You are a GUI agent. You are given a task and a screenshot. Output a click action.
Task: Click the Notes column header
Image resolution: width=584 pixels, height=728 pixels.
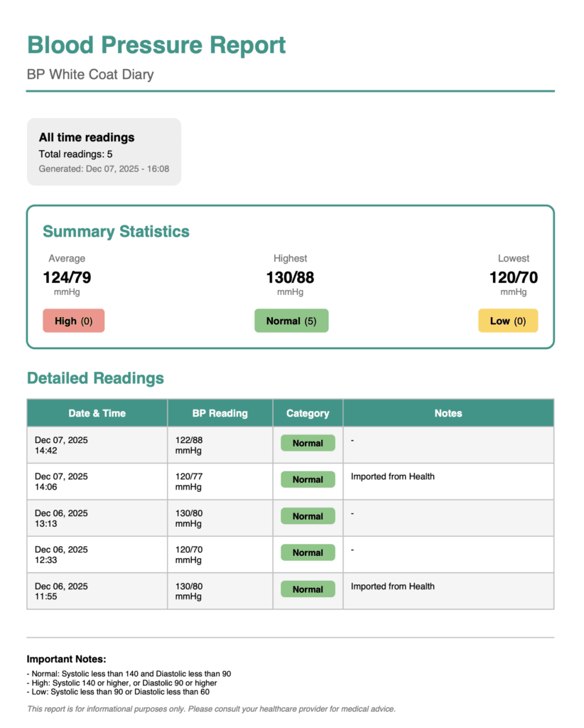pos(448,413)
